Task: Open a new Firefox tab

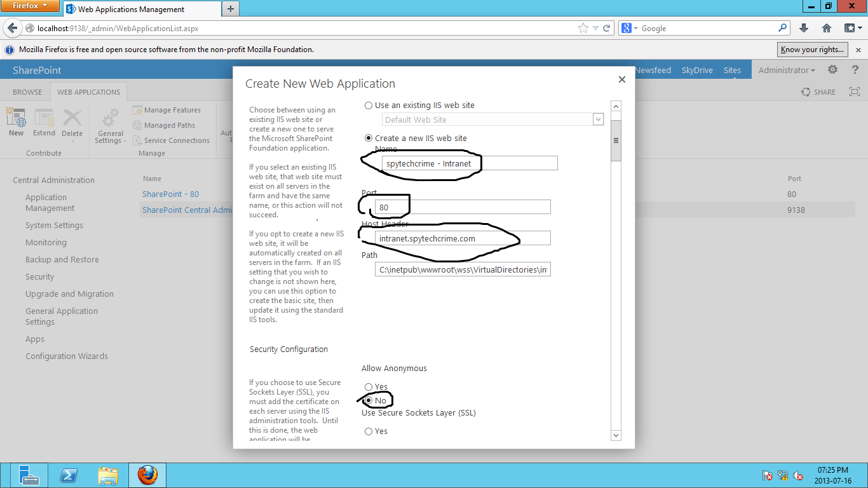Action: tap(230, 9)
